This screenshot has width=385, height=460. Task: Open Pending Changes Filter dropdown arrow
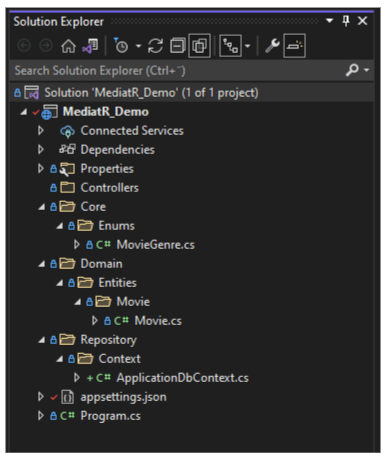(x=139, y=46)
